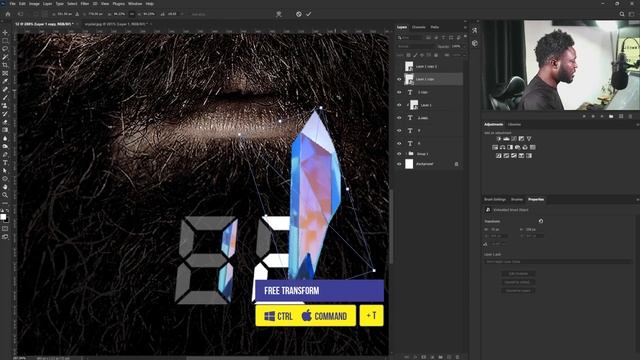
Task: Add an Invert adjustment
Action: pos(498,156)
